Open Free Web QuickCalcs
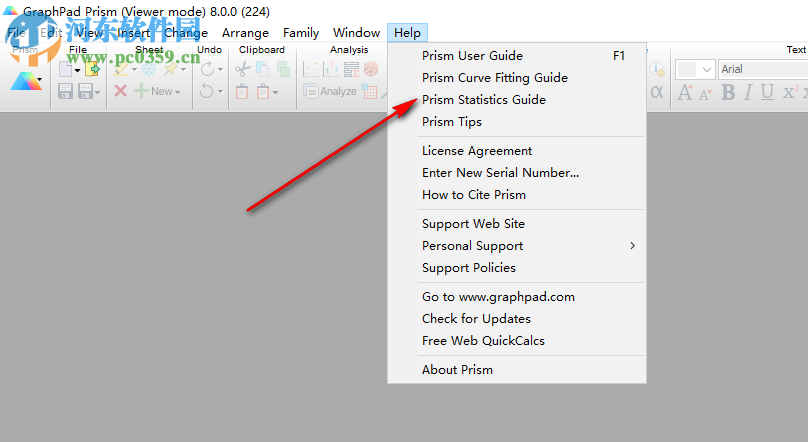808x442 pixels. pos(517,341)
